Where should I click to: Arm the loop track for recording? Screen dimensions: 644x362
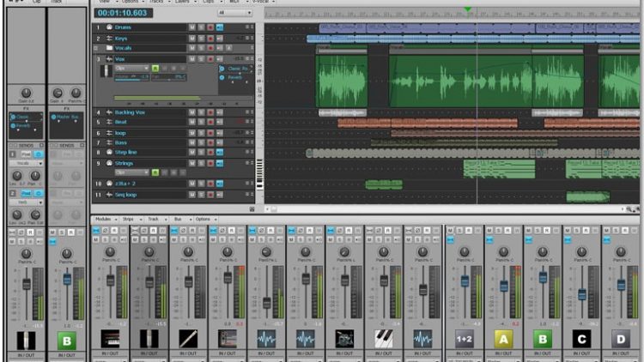click(x=210, y=133)
